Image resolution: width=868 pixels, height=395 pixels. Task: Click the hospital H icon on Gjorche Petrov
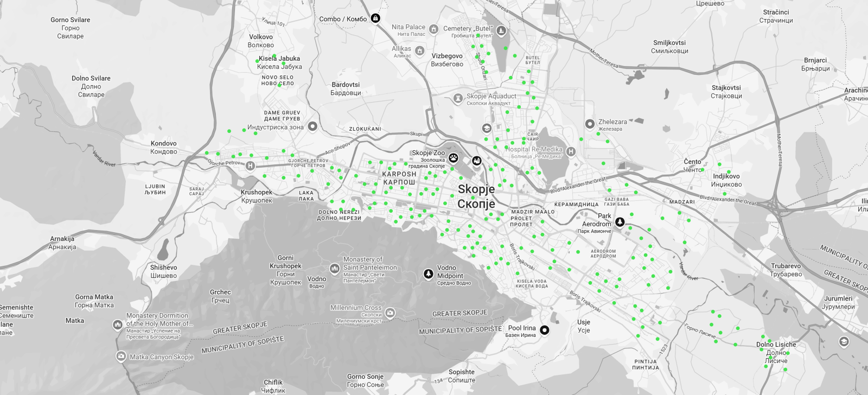tap(250, 165)
